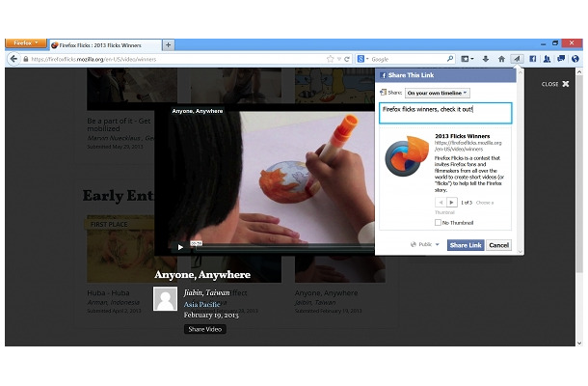The width and height of the screenshot is (588, 386).
Task: Open Facebook notifications globe icon
Action: (x=575, y=59)
